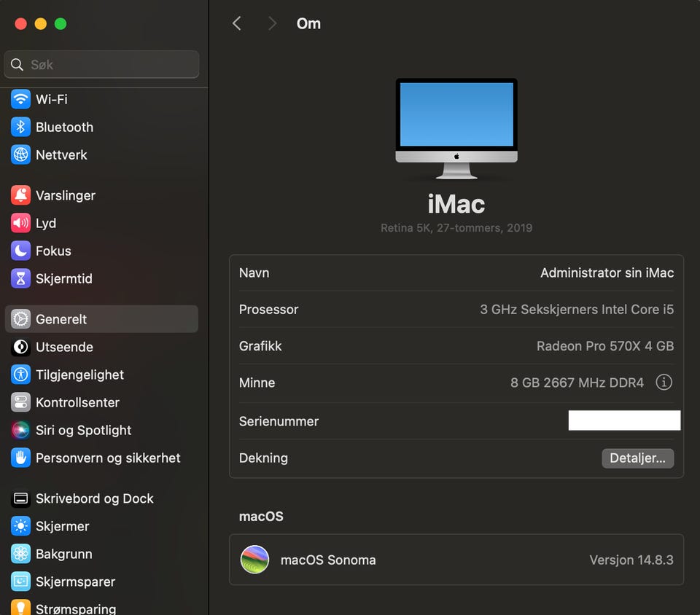Click the macOS Sonoma icon
700x615 pixels.
point(254,559)
